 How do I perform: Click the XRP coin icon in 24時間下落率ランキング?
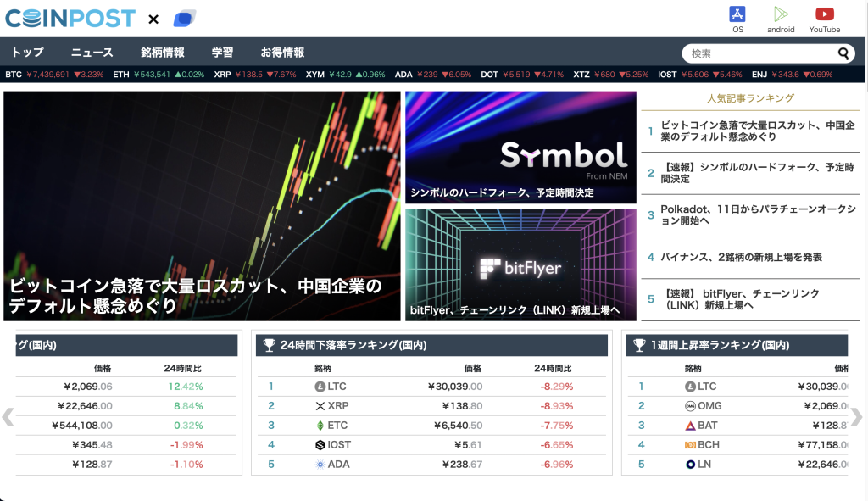[320, 406]
